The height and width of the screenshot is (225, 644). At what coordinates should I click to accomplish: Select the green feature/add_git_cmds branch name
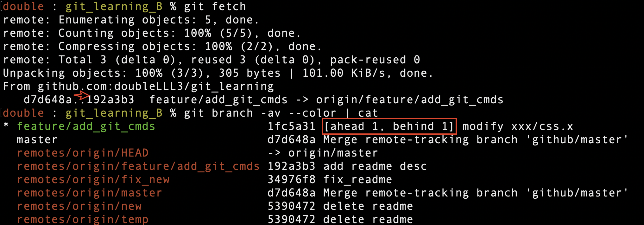[86, 126]
